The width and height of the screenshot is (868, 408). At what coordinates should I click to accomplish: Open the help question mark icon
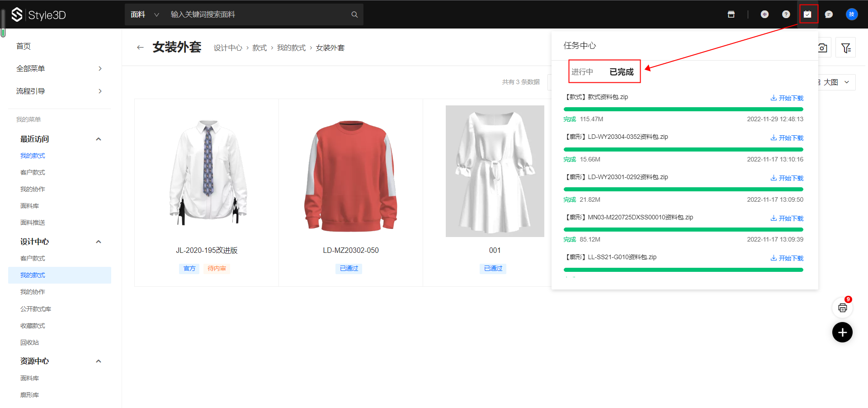(786, 14)
